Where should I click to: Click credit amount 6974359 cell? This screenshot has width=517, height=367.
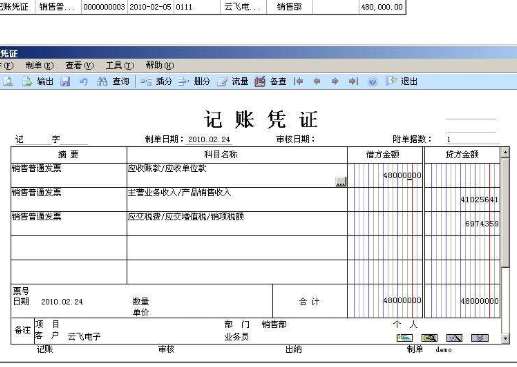pyautogui.click(x=482, y=224)
